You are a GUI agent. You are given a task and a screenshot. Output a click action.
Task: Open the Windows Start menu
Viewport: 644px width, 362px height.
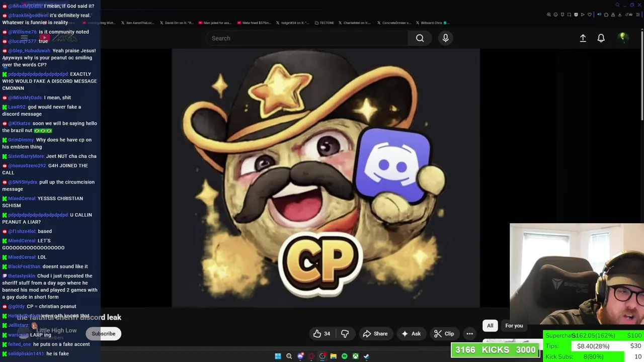[x=278, y=356]
